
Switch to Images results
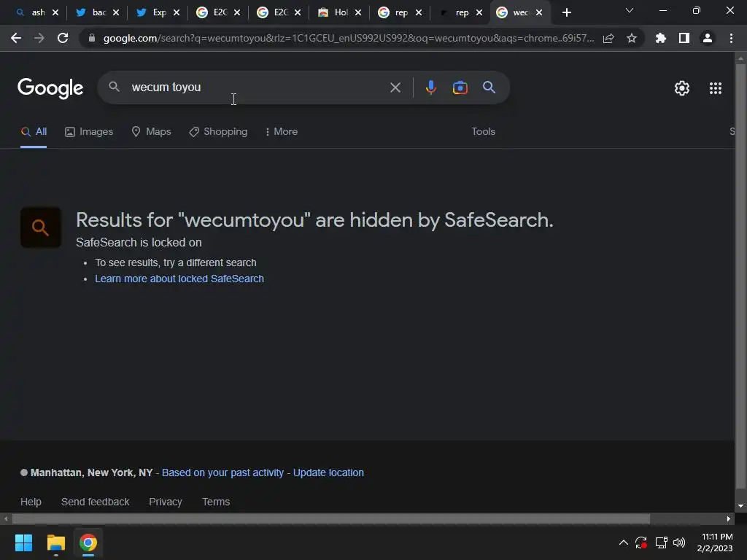89,132
